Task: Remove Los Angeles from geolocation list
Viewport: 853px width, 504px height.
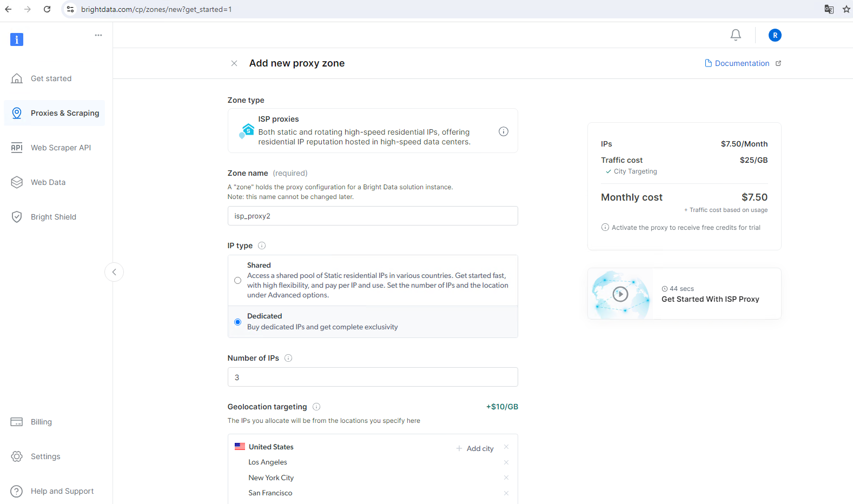Action: (506, 462)
